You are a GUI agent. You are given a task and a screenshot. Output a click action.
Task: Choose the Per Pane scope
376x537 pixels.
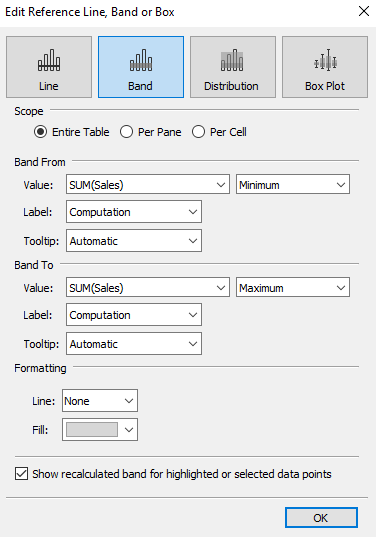point(126,132)
